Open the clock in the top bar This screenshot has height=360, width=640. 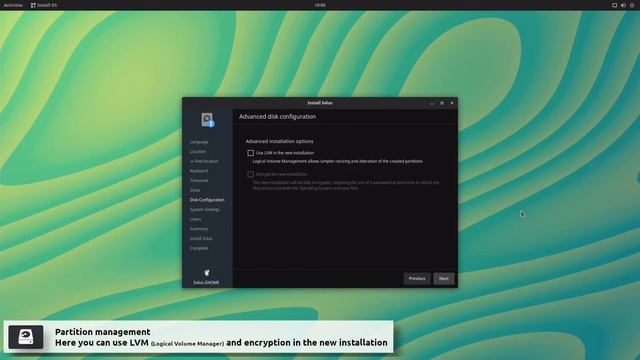[320, 5]
